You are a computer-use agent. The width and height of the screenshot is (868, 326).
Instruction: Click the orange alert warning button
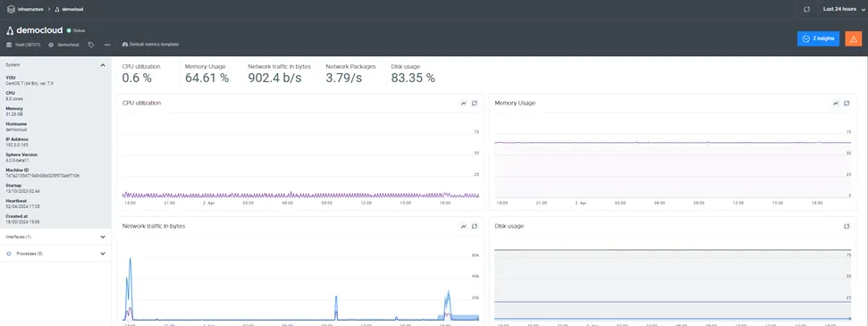854,38
